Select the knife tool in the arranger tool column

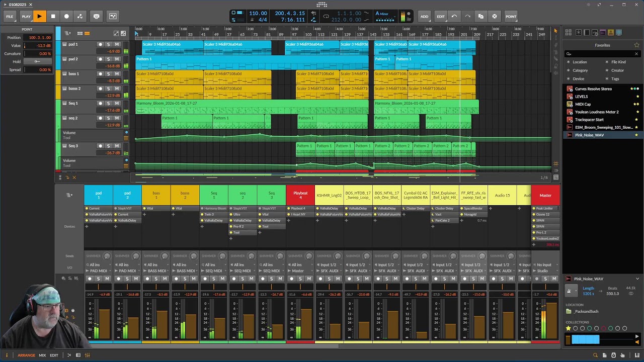point(555,59)
